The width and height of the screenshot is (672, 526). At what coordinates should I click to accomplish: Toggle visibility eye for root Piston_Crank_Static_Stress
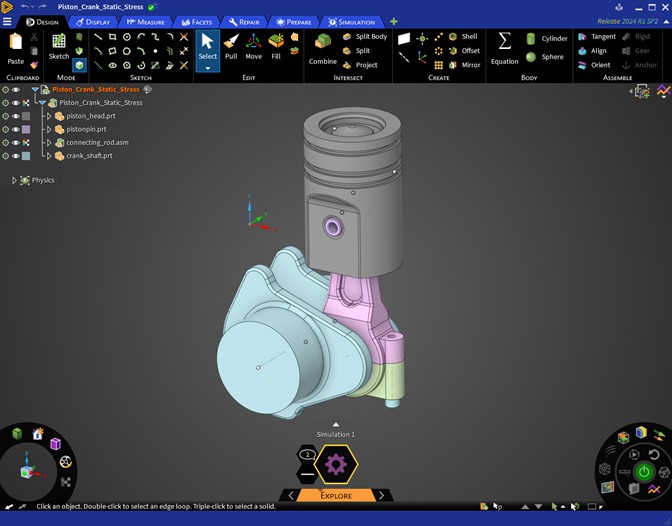[x=16, y=90]
